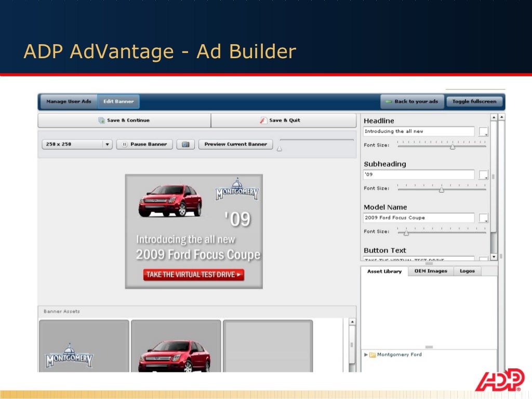Screen dimensions: 532x399
Task: Select the OEM Images tab
Action: (431, 271)
